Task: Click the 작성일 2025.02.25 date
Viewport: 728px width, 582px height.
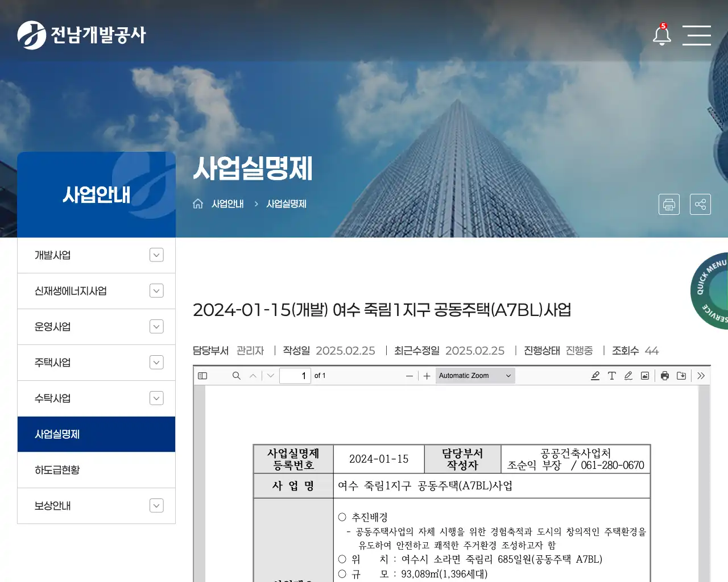Action: click(x=329, y=351)
